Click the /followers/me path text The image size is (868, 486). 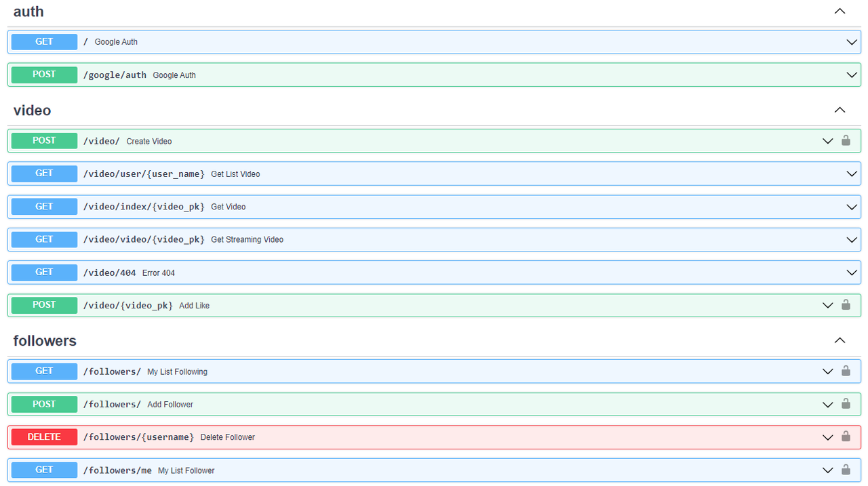(117, 470)
